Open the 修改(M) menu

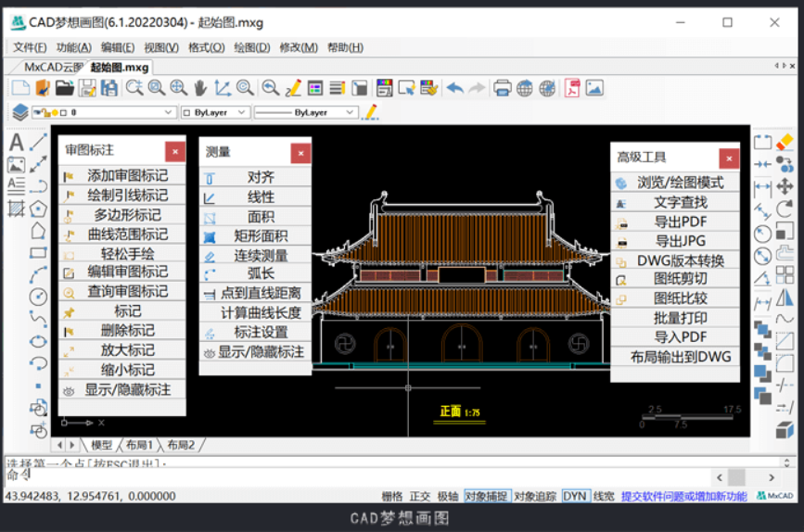pyautogui.click(x=299, y=47)
